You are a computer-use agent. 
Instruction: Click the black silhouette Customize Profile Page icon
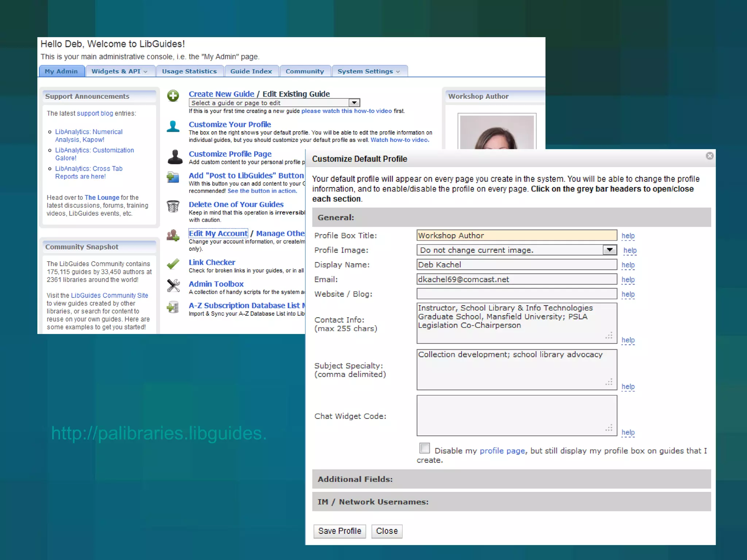click(x=175, y=157)
